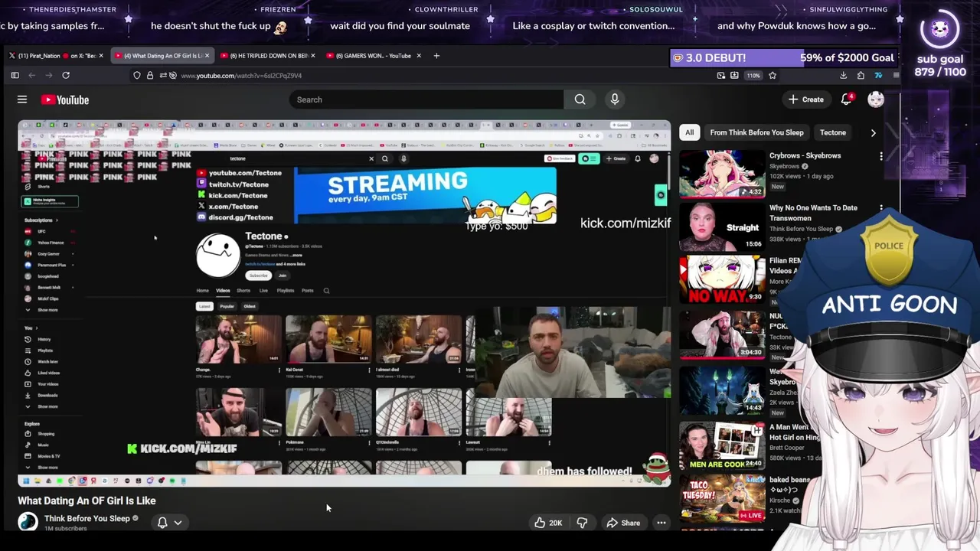Open options for Why No One Wants suggestion
This screenshot has width=980, height=551.
click(881, 208)
